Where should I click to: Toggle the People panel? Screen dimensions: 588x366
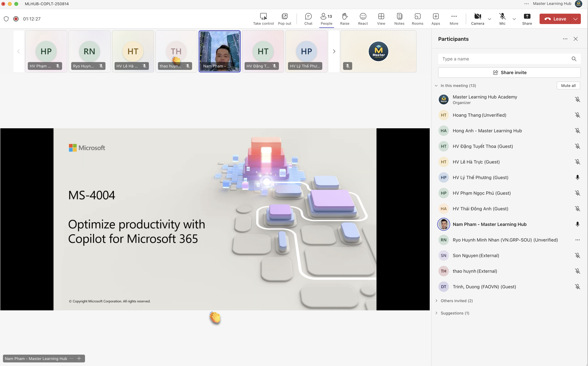(326, 19)
